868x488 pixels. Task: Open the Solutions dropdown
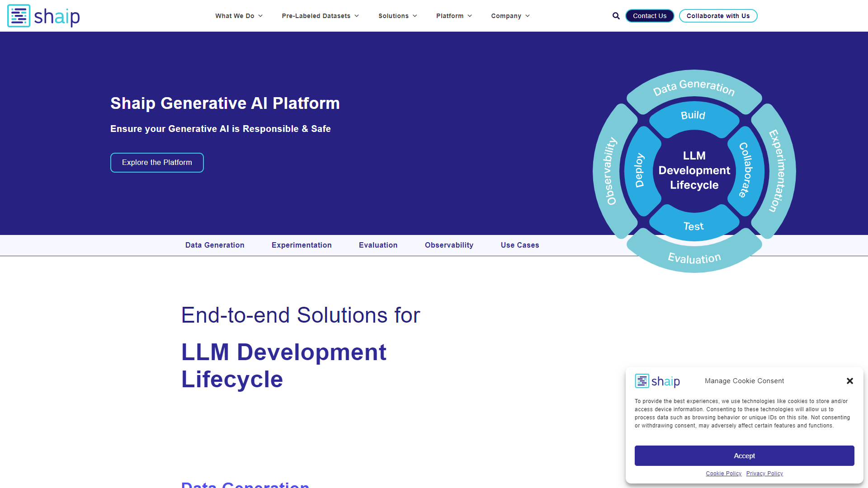[x=394, y=16]
